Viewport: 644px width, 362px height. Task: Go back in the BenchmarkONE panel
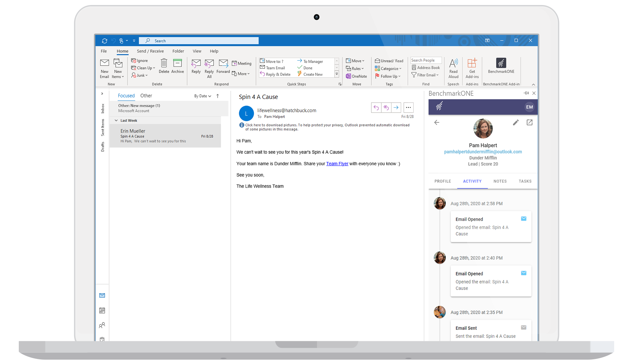coord(436,123)
